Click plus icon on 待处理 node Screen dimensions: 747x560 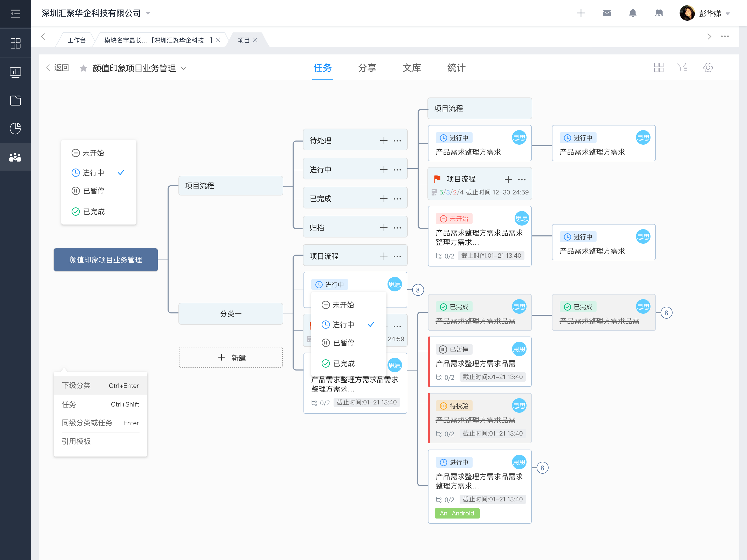point(383,141)
